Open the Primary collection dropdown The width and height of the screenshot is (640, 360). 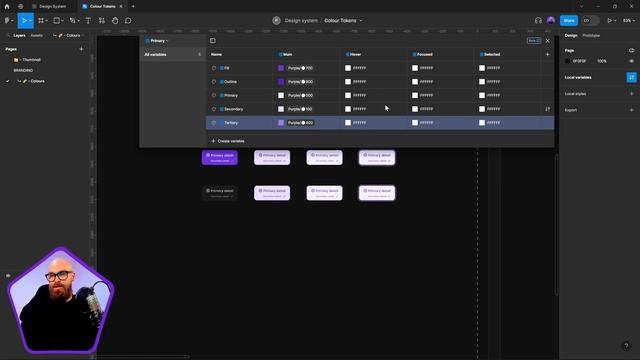pos(157,40)
